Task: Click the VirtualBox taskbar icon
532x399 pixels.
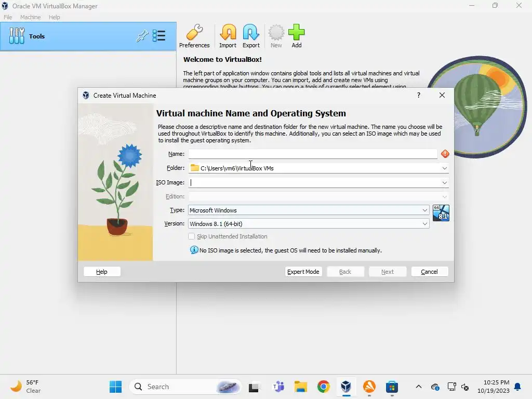Action: pyautogui.click(x=346, y=387)
